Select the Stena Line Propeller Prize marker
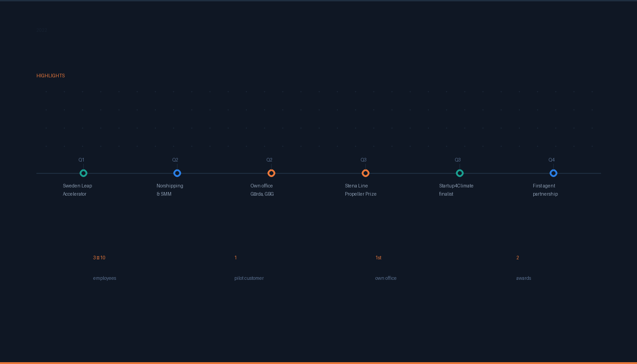Viewport: 637px width, 364px height. point(365,173)
